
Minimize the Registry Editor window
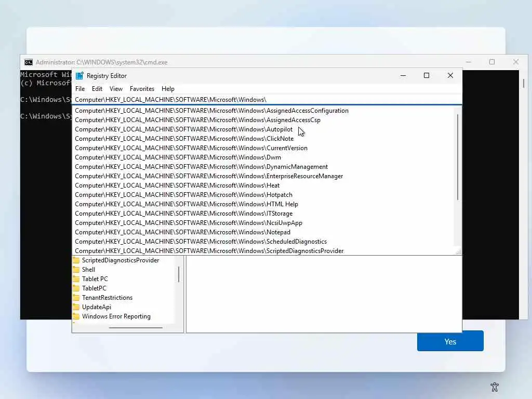pos(403,76)
